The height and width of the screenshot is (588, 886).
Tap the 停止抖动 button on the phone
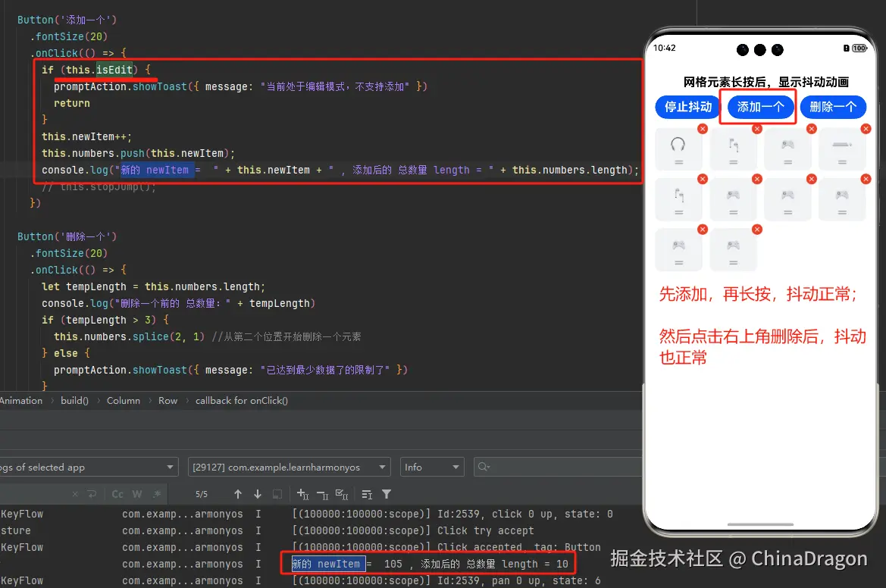687,107
